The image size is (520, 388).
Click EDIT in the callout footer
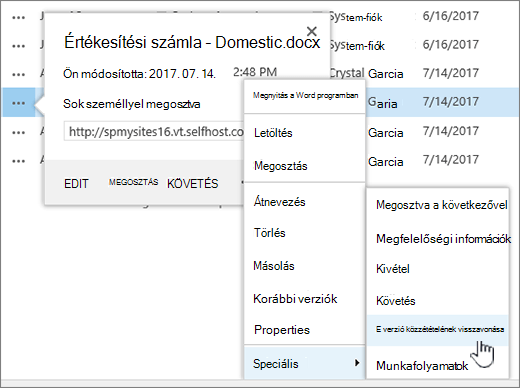76,184
